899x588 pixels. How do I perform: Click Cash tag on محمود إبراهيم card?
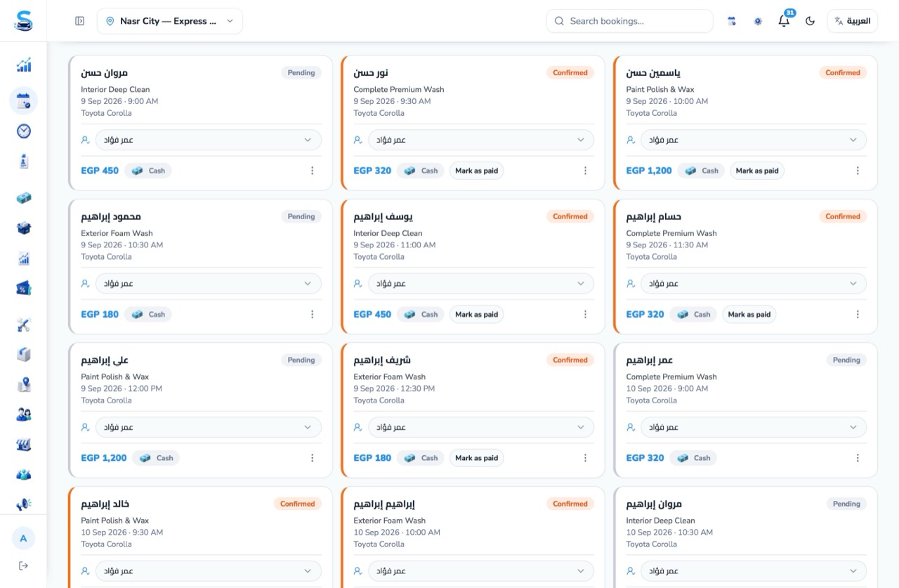click(148, 314)
